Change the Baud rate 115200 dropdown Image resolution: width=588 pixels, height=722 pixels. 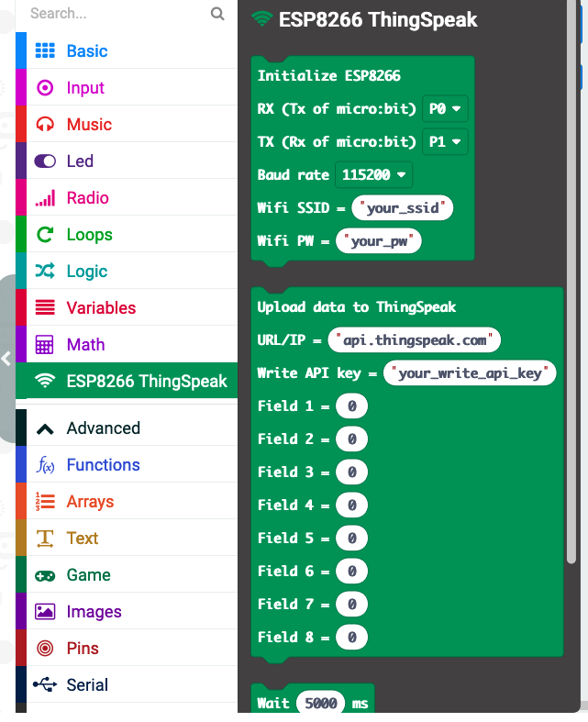coord(373,174)
